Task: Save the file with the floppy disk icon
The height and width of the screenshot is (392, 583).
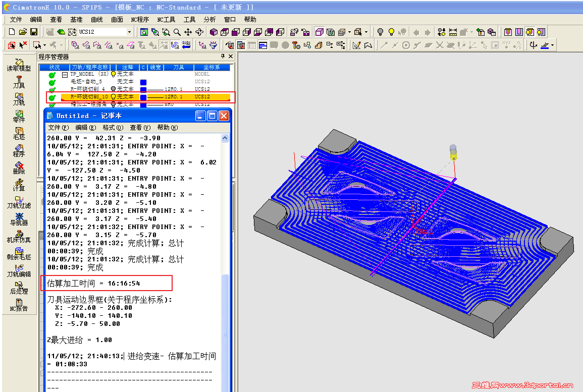Action: [x=33, y=32]
